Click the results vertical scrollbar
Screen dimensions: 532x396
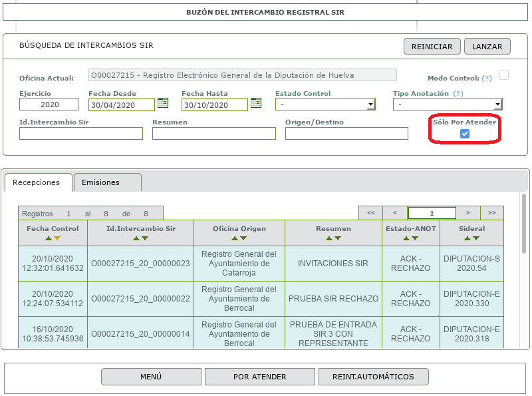point(524,224)
